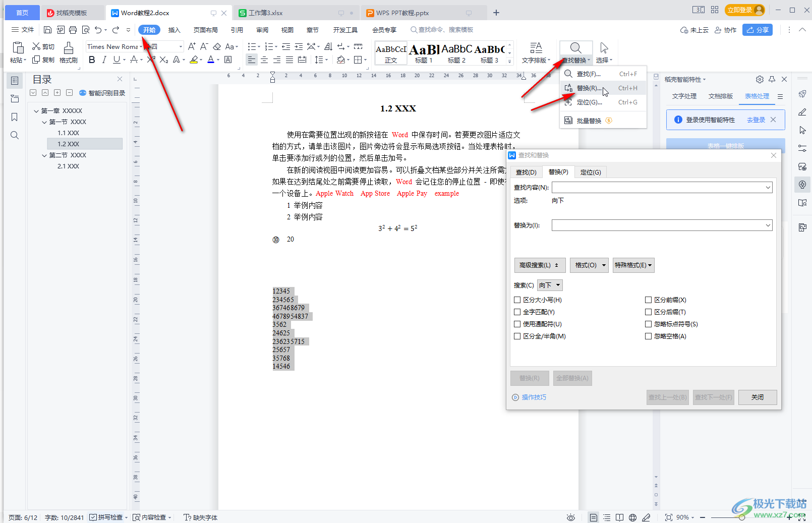The height and width of the screenshot is (523, 812).
Task: Click the eye protection mode icon in status bar
Action: pos(571,517)
